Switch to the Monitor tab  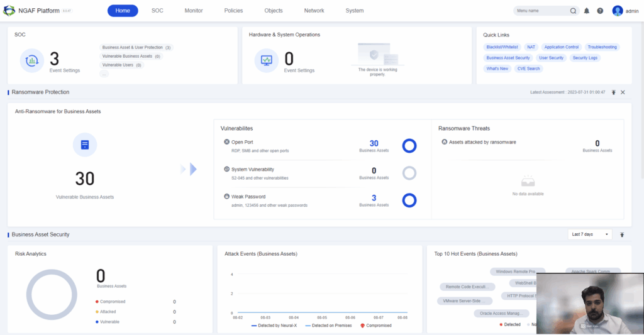tap(194, 11)
